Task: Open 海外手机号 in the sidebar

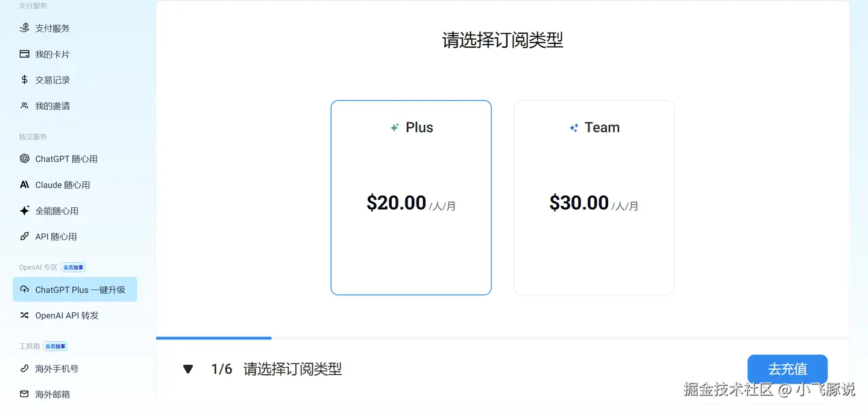Action: [x=57, y=368]
